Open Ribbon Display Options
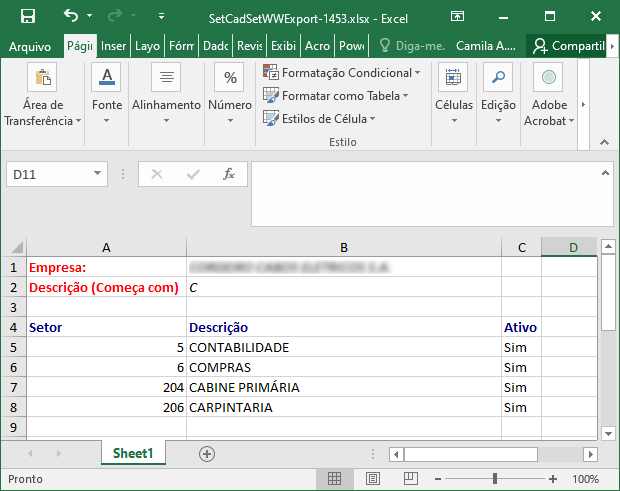Viewport: 620px width, 491px height. point(457,16)
